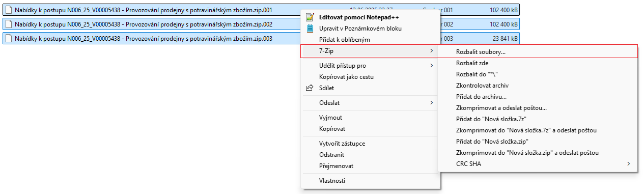
Task: Open the 7-Zip submenu entry
Action: (x=370, y=51)
